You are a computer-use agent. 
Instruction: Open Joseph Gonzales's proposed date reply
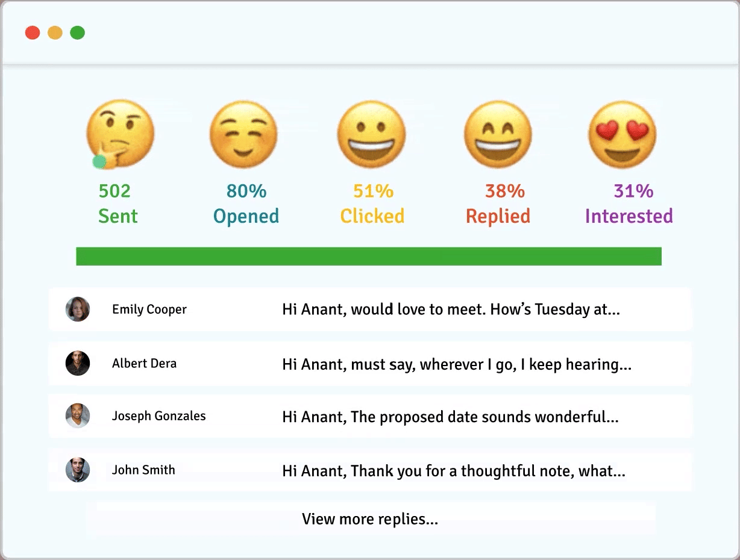[x=450, y=417]
